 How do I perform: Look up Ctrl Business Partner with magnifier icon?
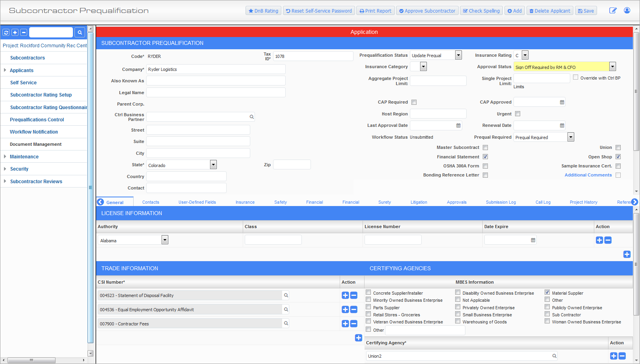251,117
